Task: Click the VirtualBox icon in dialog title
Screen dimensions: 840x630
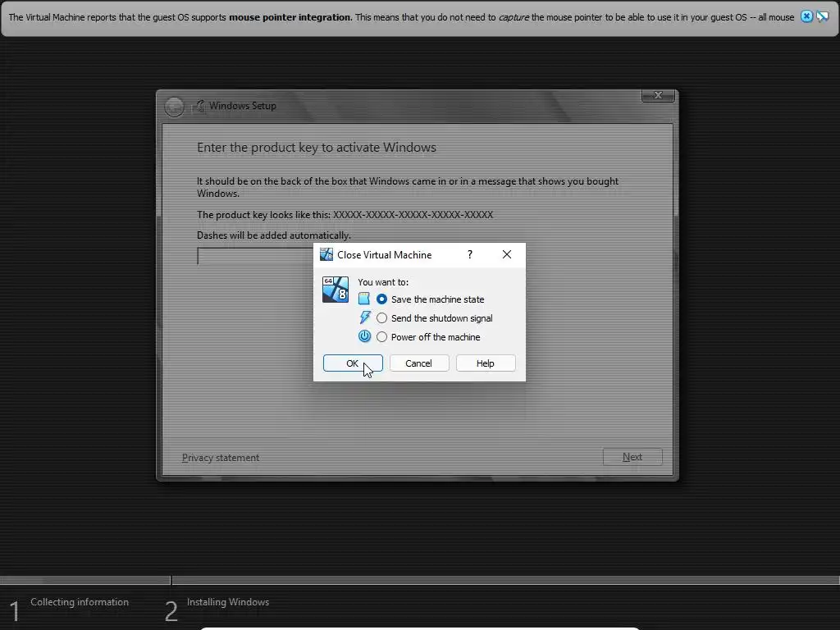Action: (x=326, y=254)
